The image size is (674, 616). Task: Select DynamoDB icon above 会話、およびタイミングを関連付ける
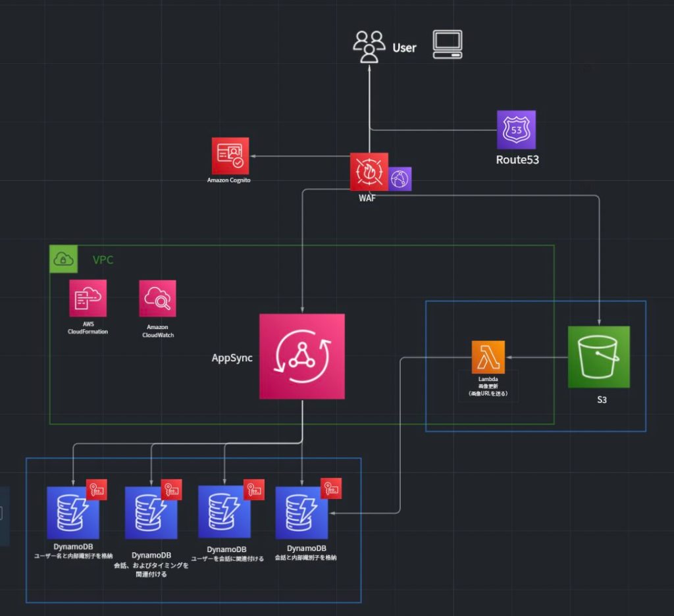151,513
